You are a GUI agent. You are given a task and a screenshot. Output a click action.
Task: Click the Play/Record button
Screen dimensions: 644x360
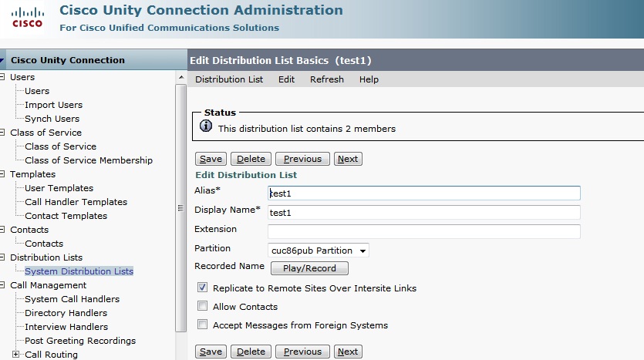coord(309,268)
